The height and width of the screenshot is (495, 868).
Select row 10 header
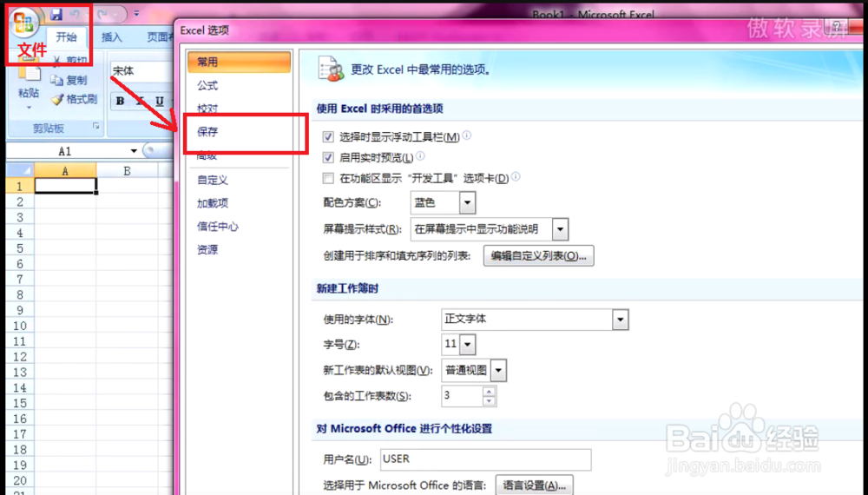click(20, 326)
